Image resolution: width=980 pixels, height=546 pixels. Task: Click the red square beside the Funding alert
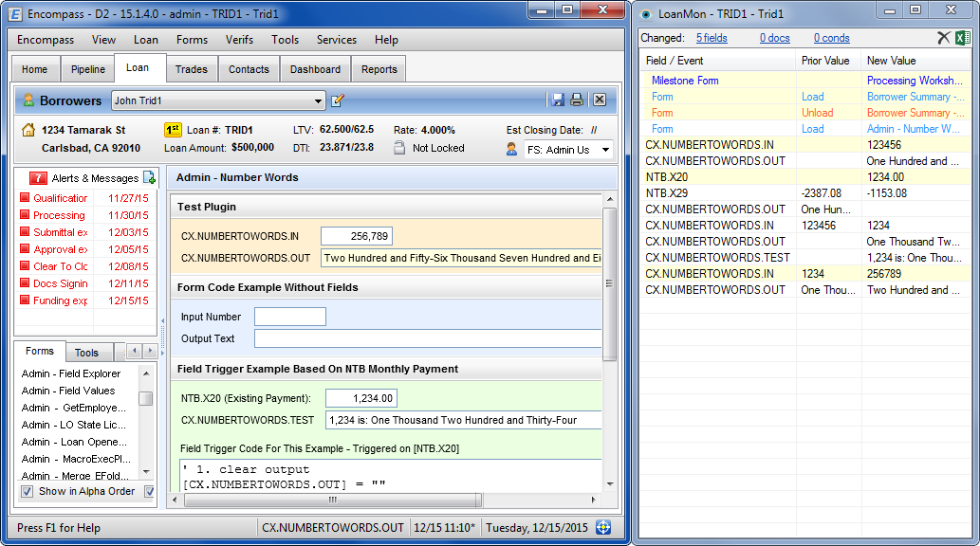pyautogui.click(x=25, y=300)
